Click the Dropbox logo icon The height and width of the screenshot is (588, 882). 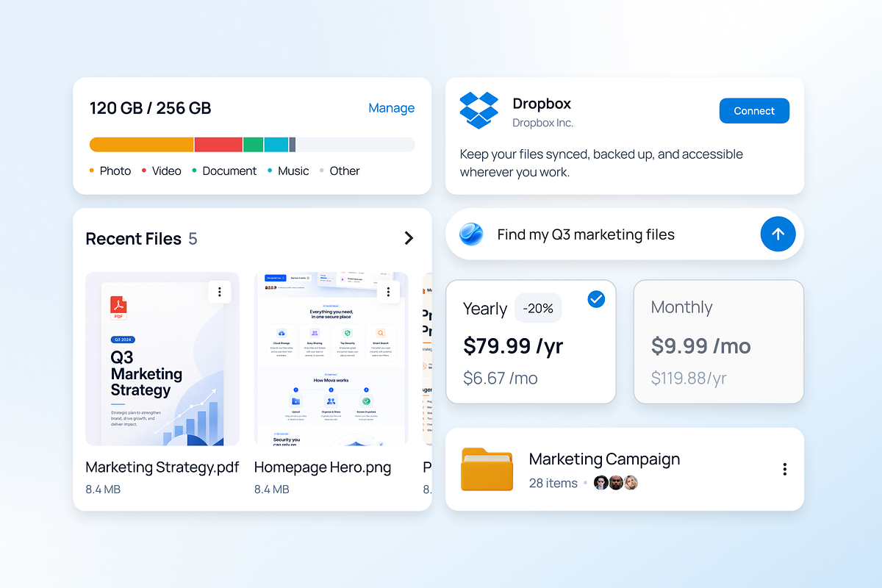[x=478, y=110]
